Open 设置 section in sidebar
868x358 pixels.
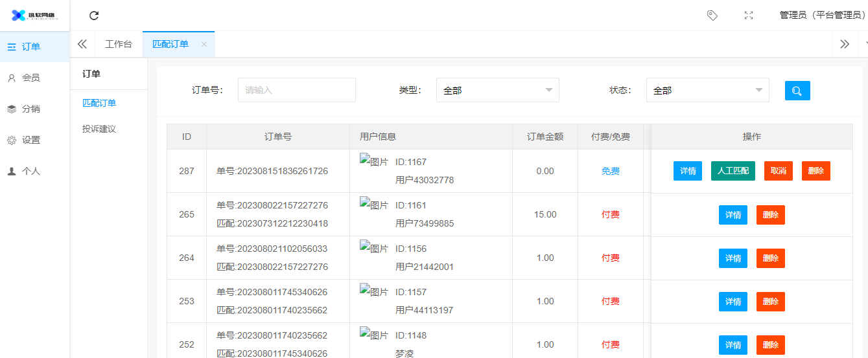click(30, 140)
